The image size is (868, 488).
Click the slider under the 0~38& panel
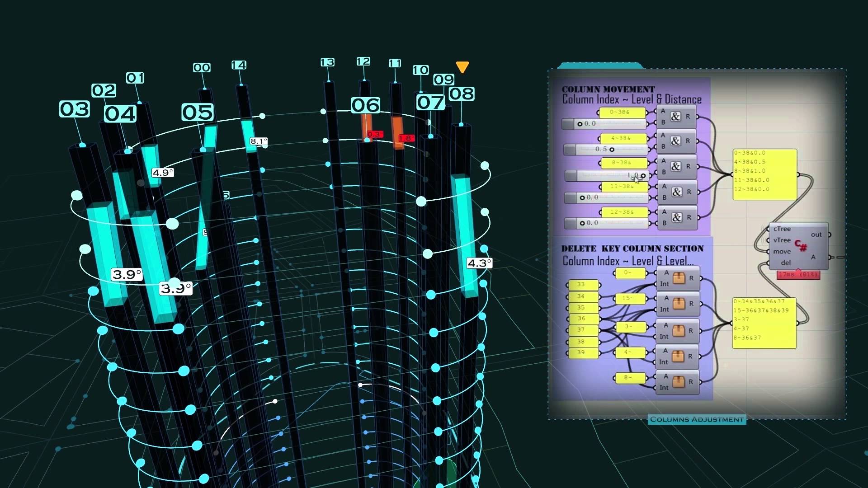tap(605, 123)
